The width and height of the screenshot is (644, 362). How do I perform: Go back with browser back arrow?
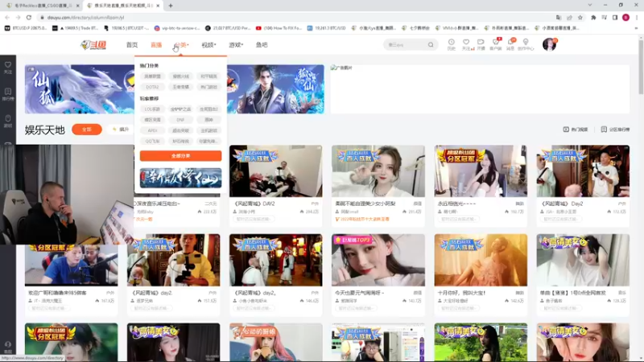click(x=7, y=18)
